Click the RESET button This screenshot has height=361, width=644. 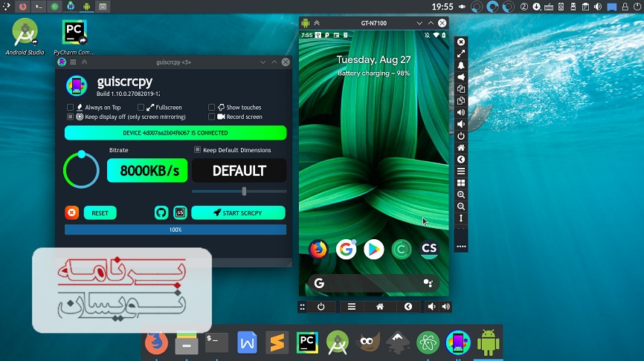(100, 213)
